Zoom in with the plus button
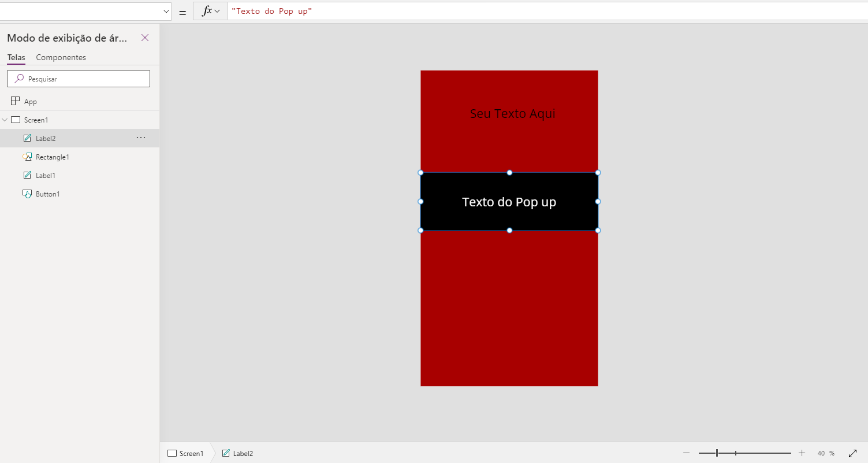 pos(802,453)
